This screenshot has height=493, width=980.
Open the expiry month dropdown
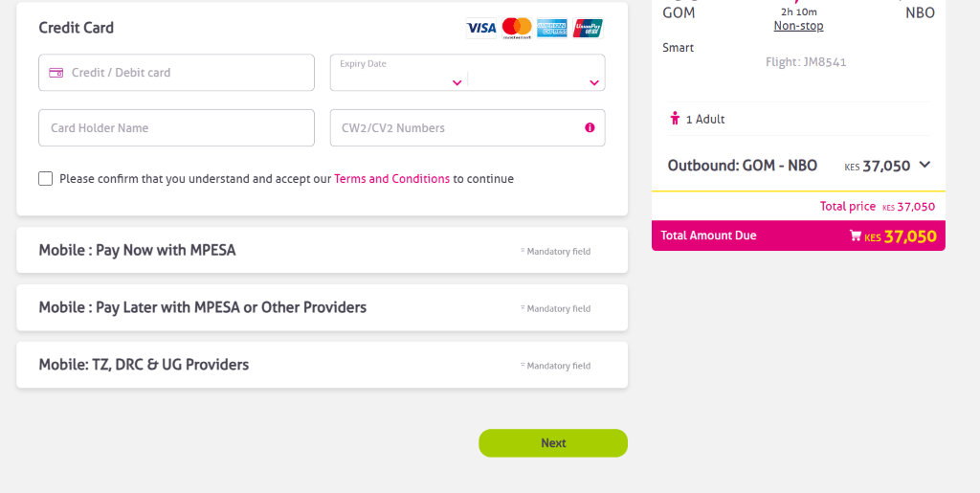click(399, 81)
